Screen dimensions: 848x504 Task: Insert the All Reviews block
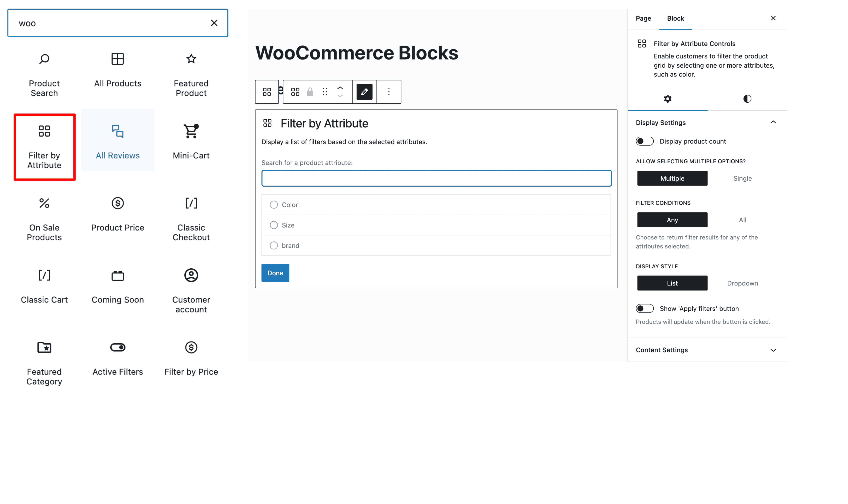pyautogui.click(x=118, y=140)
